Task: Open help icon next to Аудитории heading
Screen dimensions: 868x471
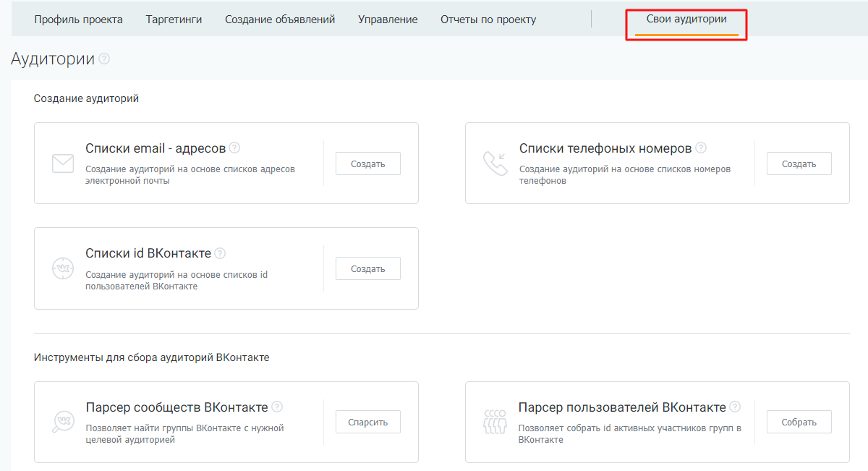Action: tap(104, 59)
